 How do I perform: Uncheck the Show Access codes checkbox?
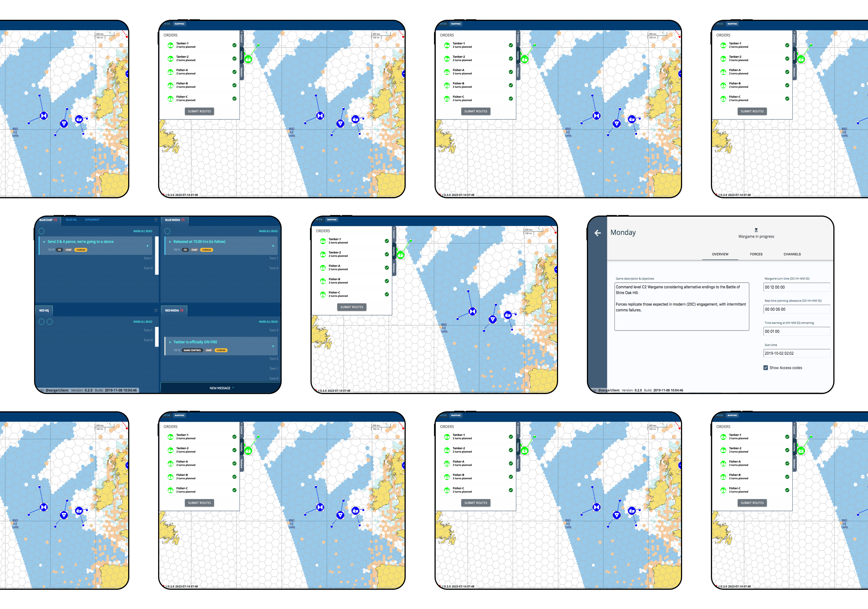[765, 367]
